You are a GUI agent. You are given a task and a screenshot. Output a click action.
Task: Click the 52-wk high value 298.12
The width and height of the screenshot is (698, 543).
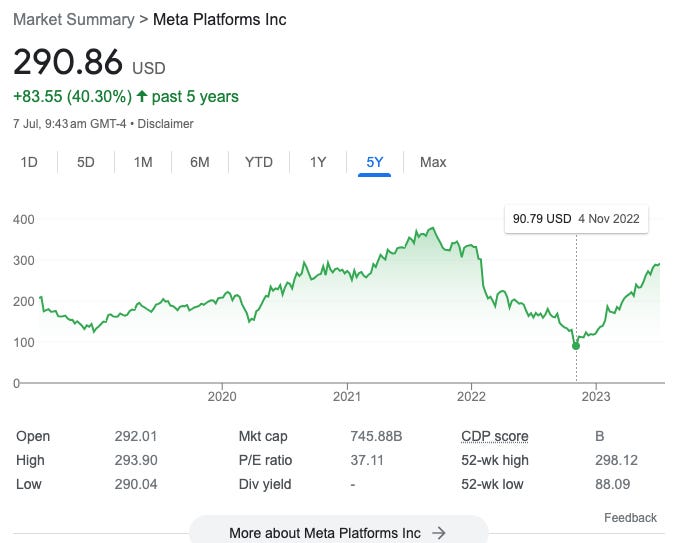point(617,460)
